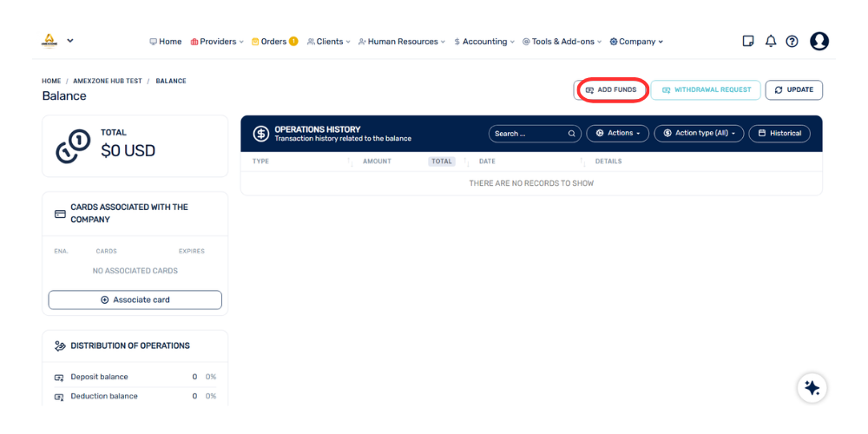This screenshot has width=868, height=434.
Task: Click the Deduction balance icon
Action: 59,397
